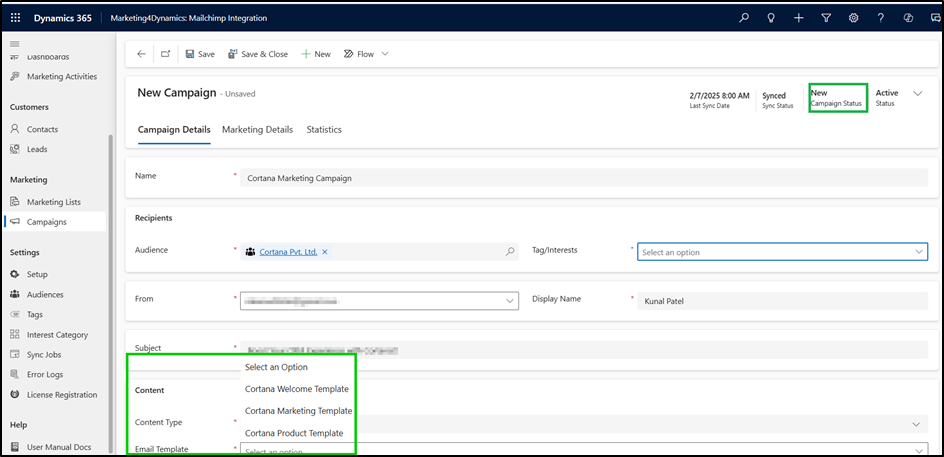Viewport: 944px width, 457px height.
Task: Open the Cortana Pvt. Ltd. audience link
Action: 288,252
